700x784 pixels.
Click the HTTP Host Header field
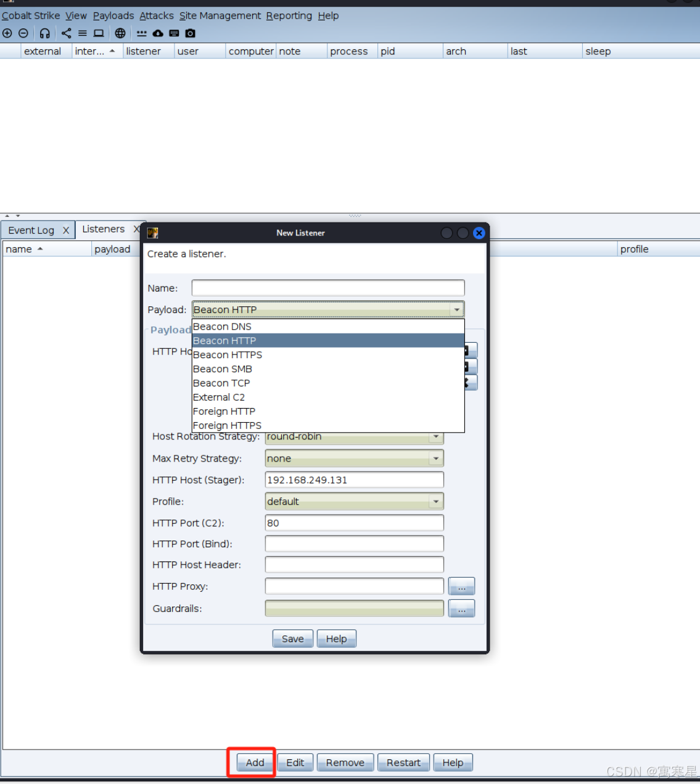click(x=354, y=565)
